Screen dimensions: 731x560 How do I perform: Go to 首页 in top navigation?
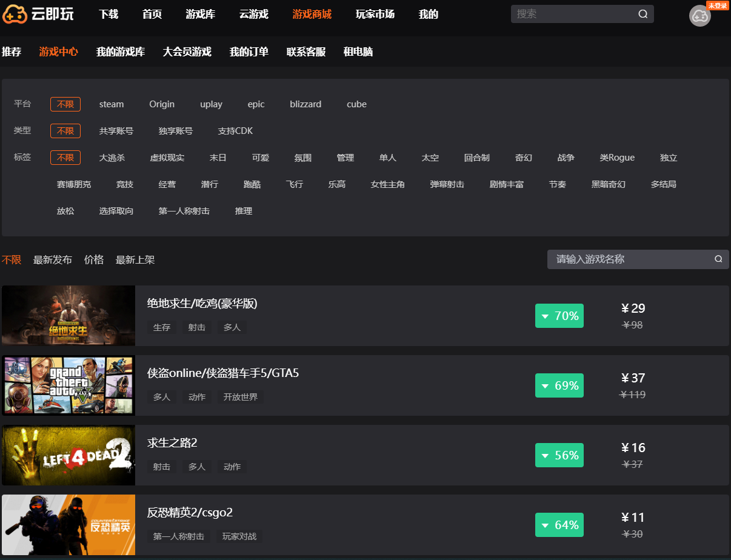point(152,14)
